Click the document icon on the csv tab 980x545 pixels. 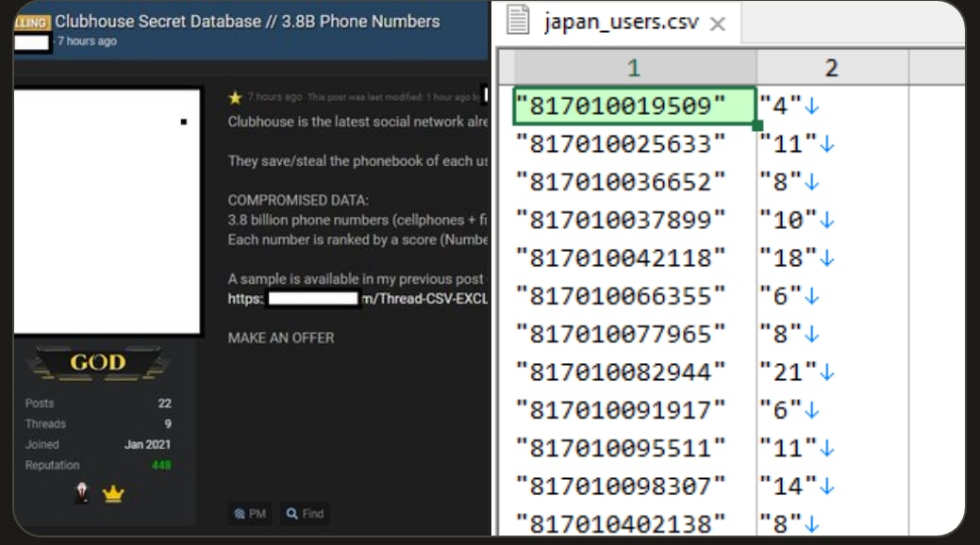pos(518,20)
